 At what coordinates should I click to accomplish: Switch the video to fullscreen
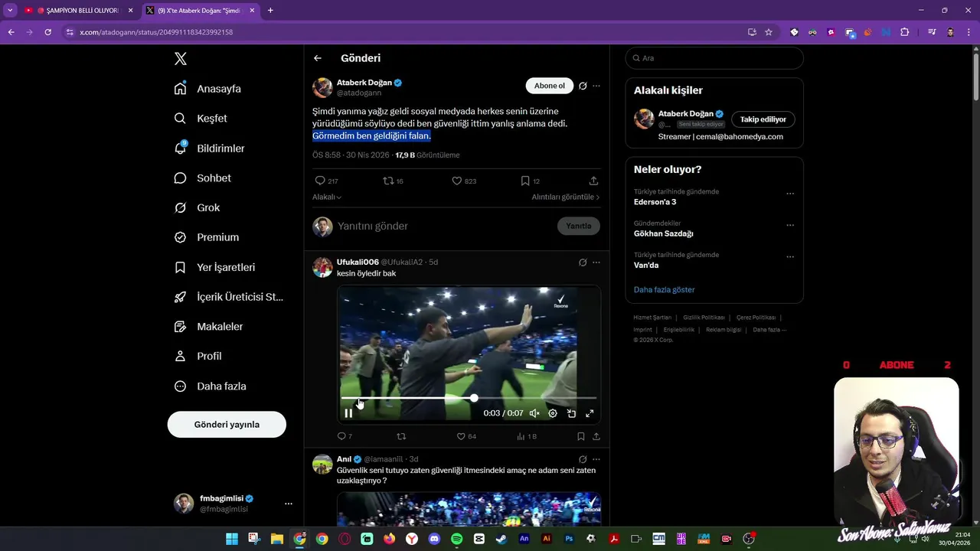coord(590,413)
